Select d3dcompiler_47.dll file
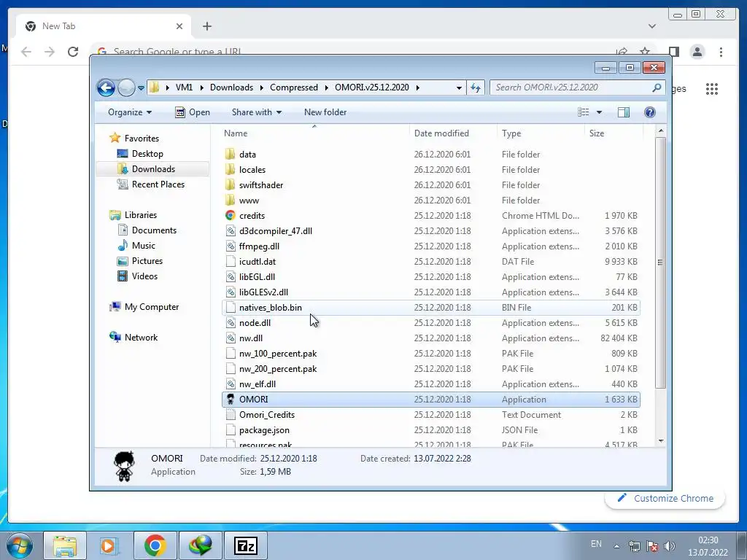747x560 pixels. [431, 231]
